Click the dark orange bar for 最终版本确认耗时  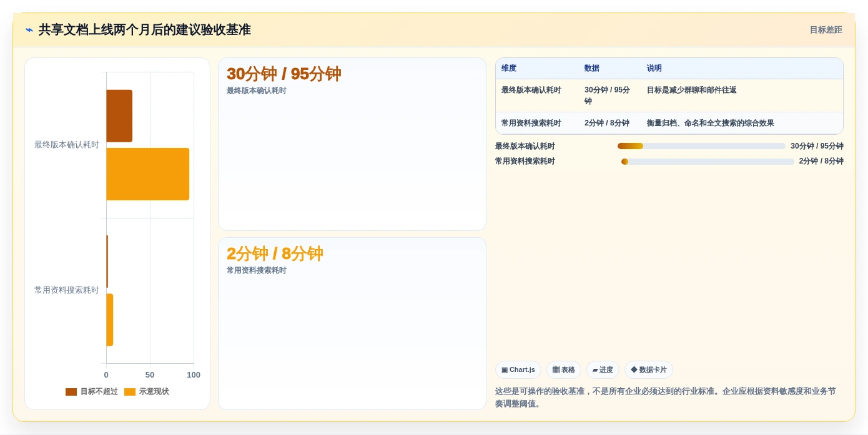point(119,116)
